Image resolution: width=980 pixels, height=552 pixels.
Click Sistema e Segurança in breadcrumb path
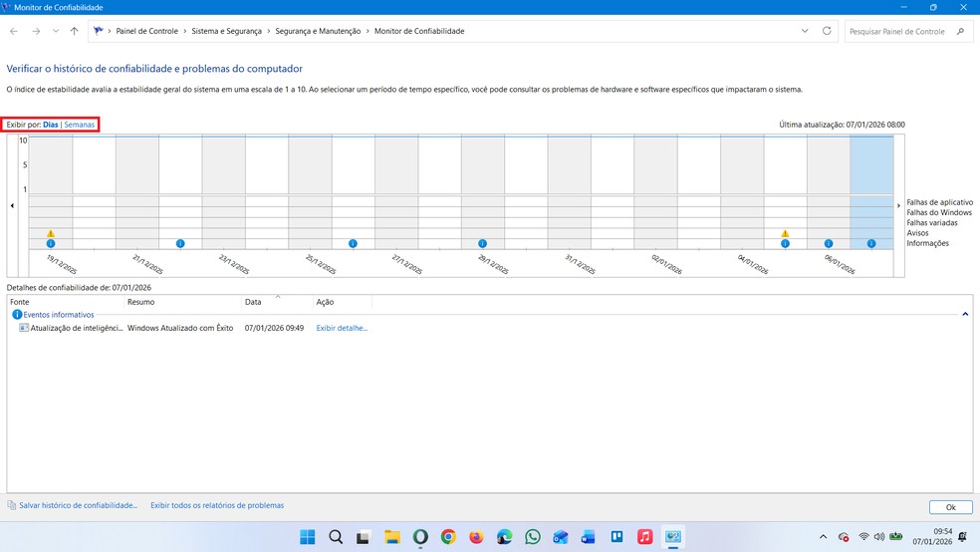226,31
